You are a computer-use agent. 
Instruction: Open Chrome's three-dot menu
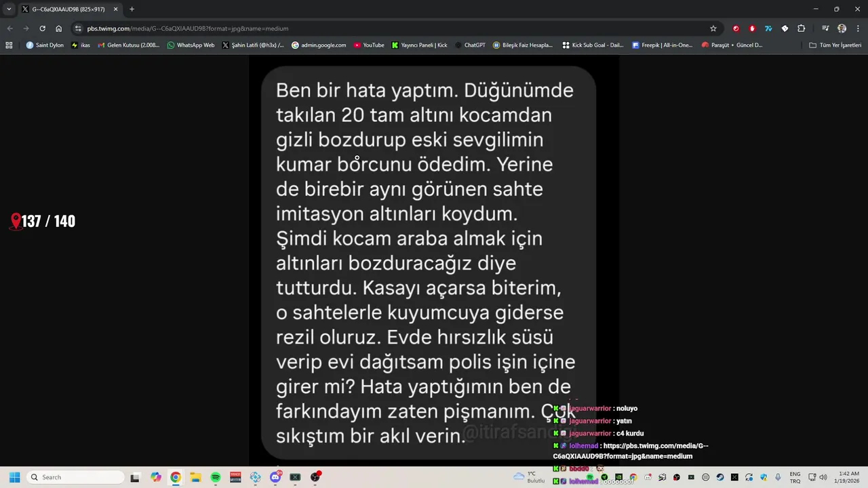[x=857, y=28]
